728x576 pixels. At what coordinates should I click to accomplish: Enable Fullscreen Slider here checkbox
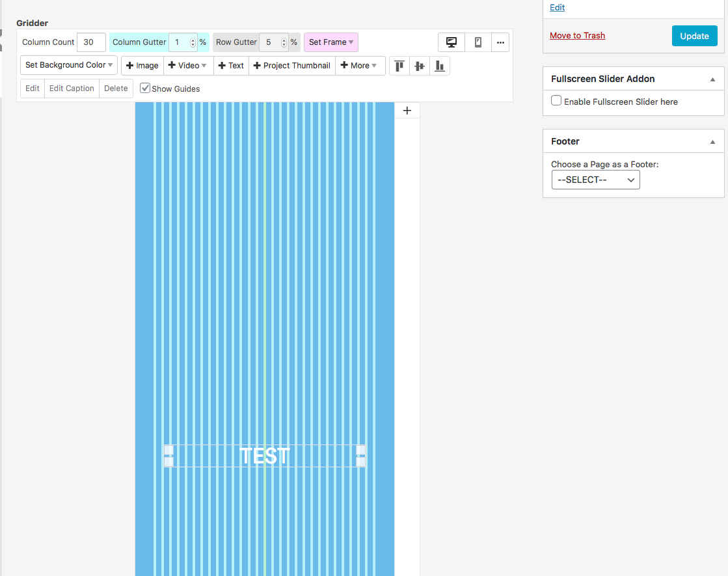(x=556, y=101)
